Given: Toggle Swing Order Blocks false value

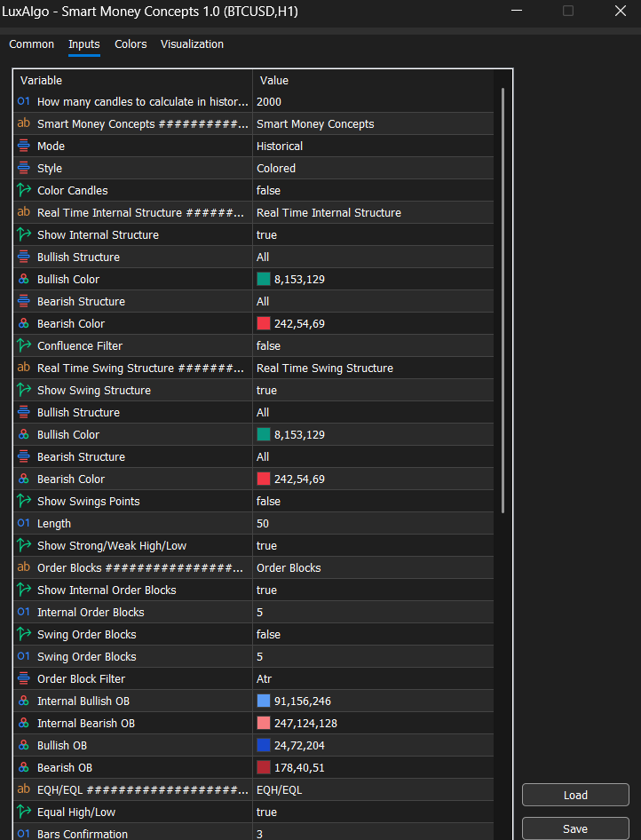Looking at the screenshot, I should coord(373,634).
